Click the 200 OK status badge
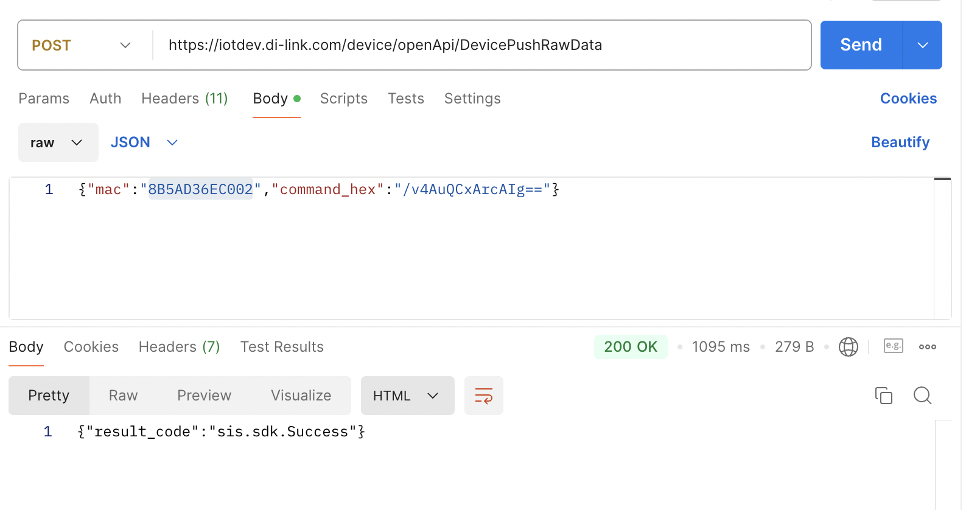The image size is (980, 510). click(x=631, y=347)
